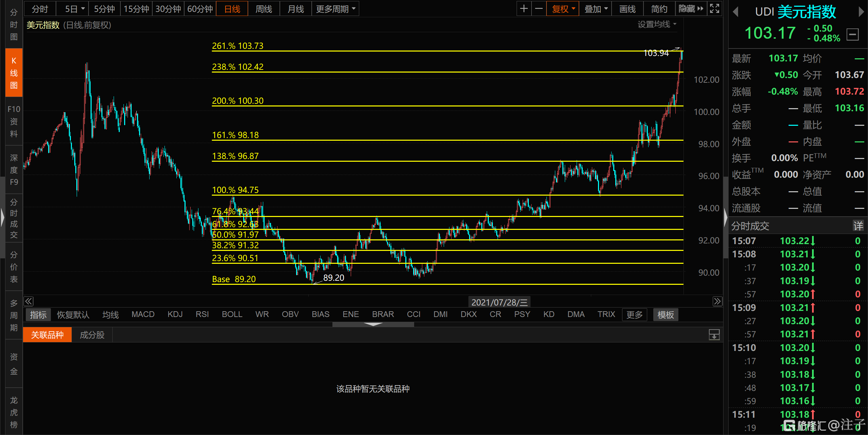The height and width of the screenshot is (435, 868).
Task: Expand 更多周期 dropdown
Action: click(335, 9)
